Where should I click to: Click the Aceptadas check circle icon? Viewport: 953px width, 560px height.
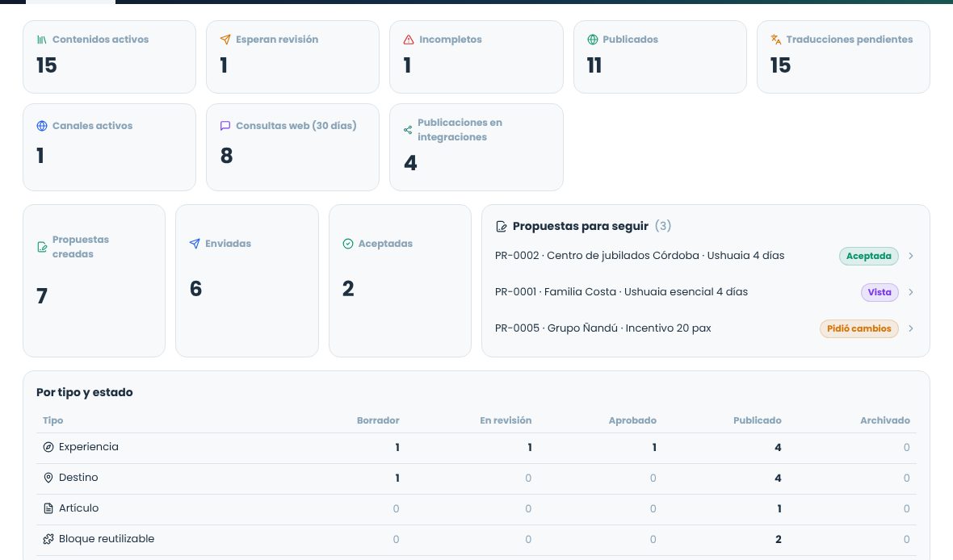347,244
